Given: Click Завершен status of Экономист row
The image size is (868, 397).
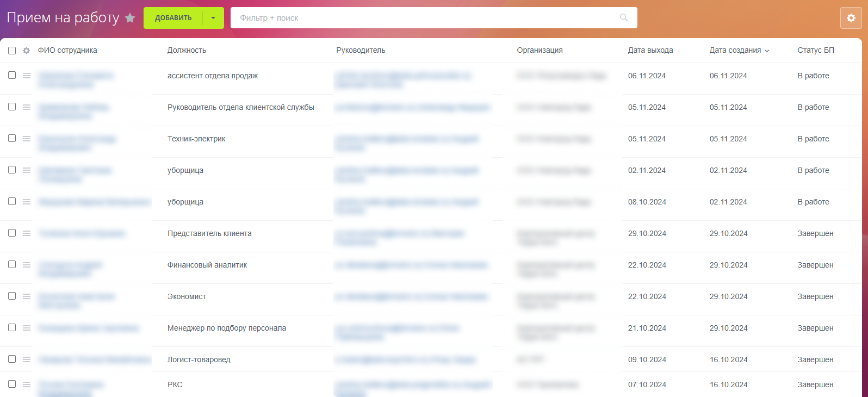Looking at the screenshot, I should (815, 296).
